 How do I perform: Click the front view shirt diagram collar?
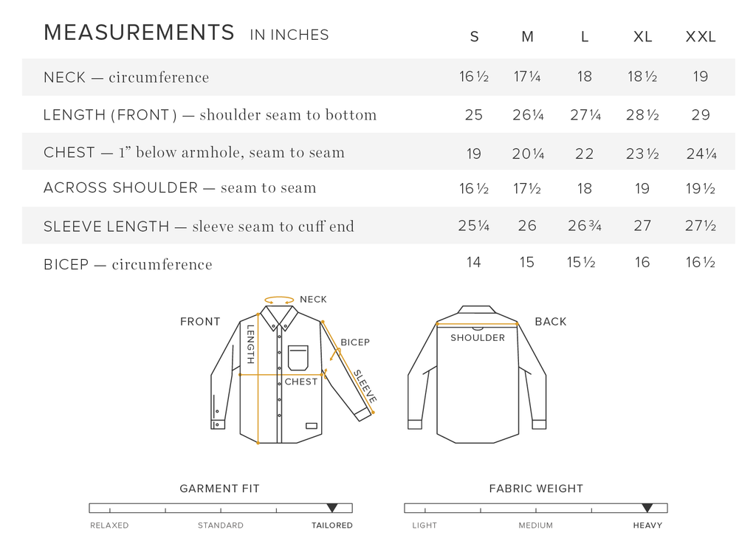tap(280, 316)
